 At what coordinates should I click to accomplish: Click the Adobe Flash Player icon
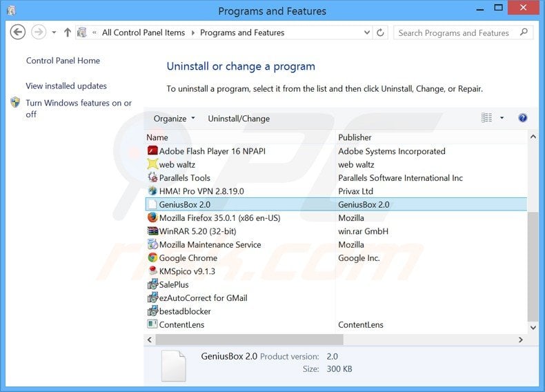(152, 150)
